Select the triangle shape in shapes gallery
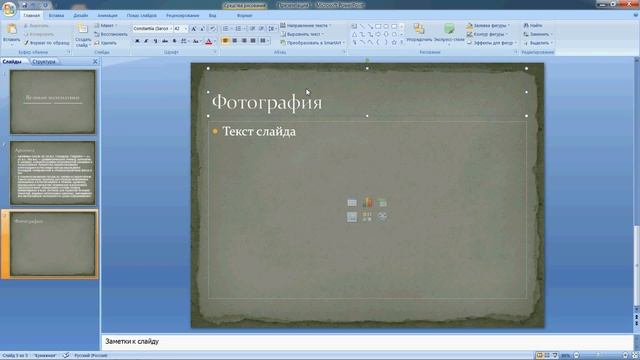The width and height of the screenshot is (640, 360). (354, 34)
